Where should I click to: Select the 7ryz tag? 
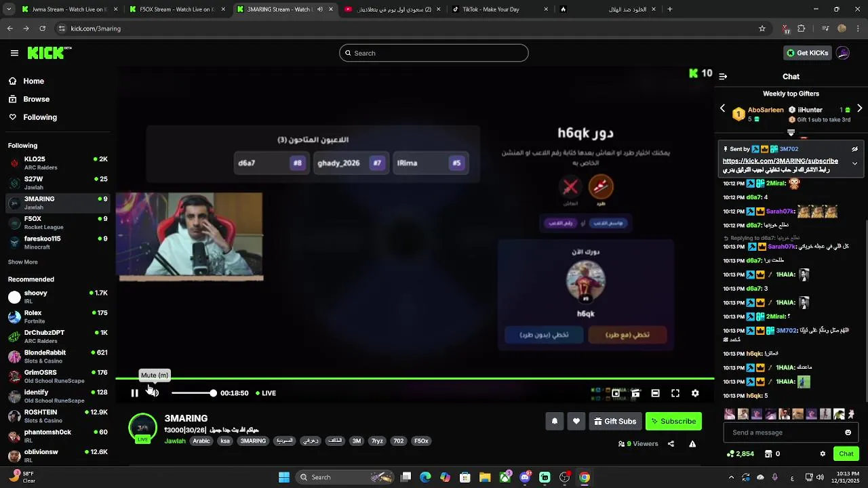[x=377, y=441]
